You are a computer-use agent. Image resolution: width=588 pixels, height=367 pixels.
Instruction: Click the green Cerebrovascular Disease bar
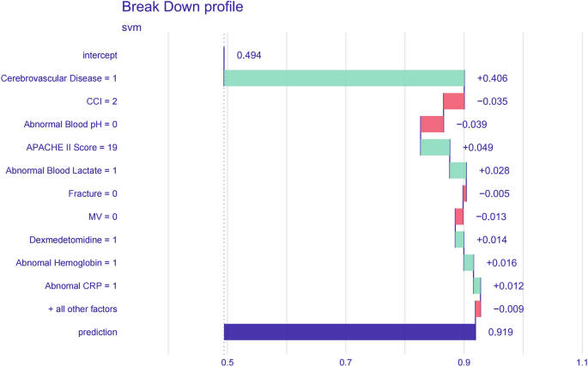344,78
